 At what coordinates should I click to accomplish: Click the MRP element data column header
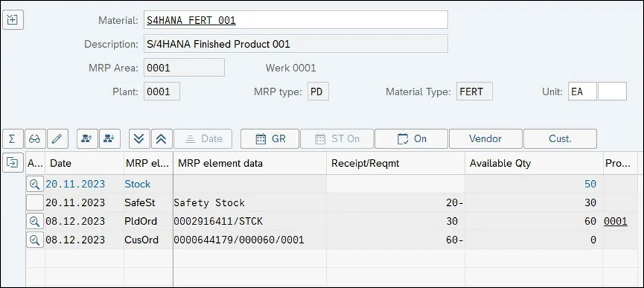tap(220, 163)
